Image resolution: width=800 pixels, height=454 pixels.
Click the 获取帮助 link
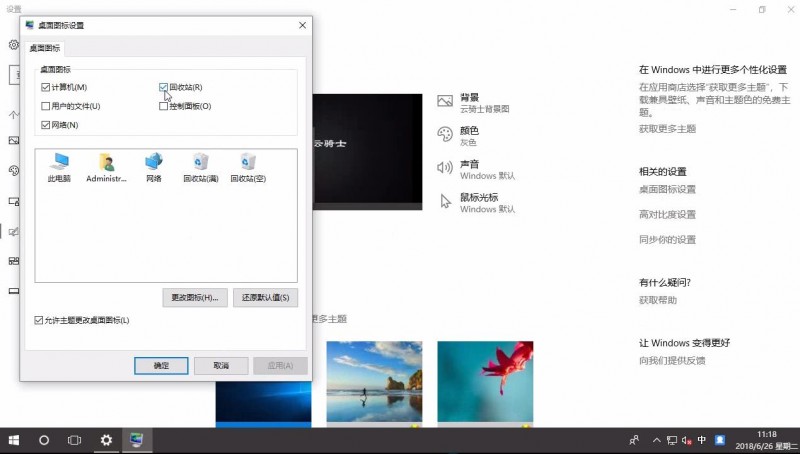658,300
